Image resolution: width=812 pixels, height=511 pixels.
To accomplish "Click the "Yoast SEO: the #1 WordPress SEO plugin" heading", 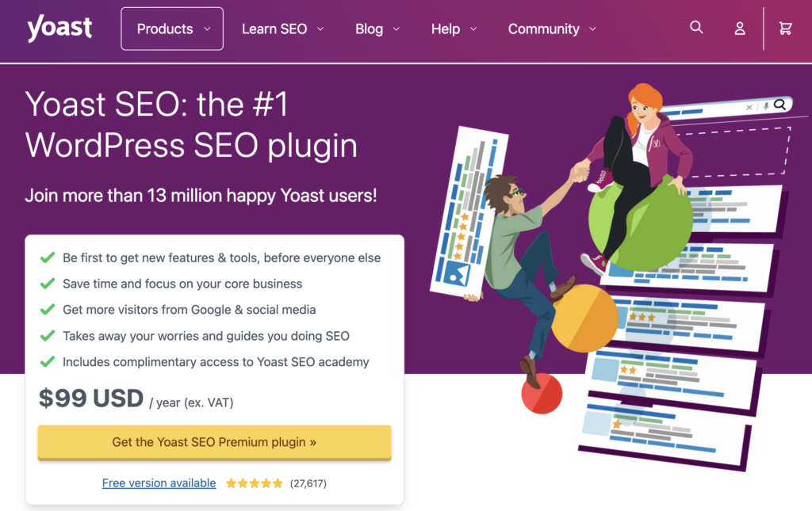I will (x=191, y=124).
